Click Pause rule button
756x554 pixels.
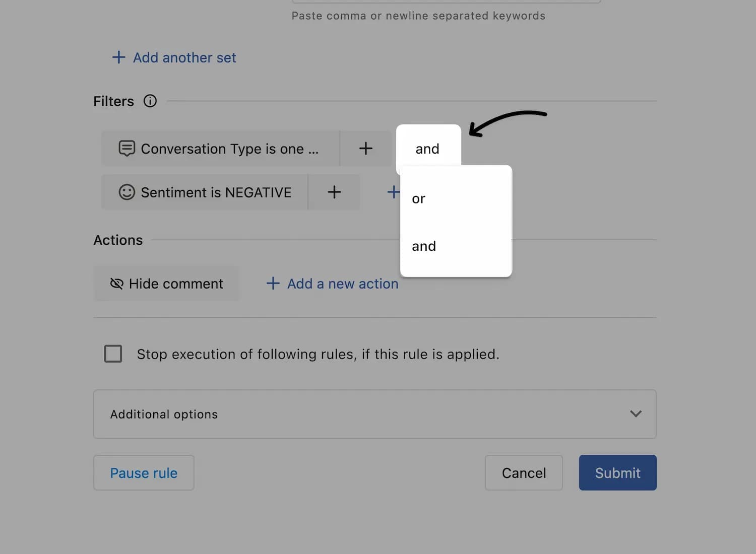(144, 473)
